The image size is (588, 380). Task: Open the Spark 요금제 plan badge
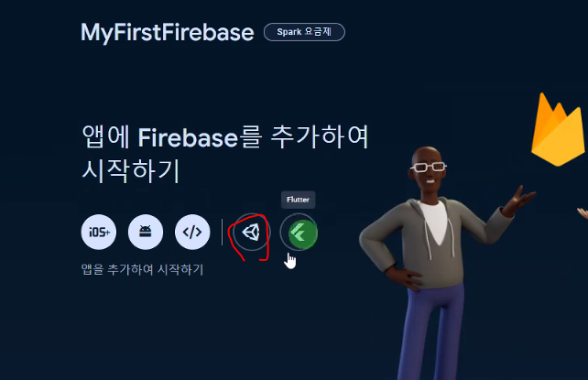304,32
